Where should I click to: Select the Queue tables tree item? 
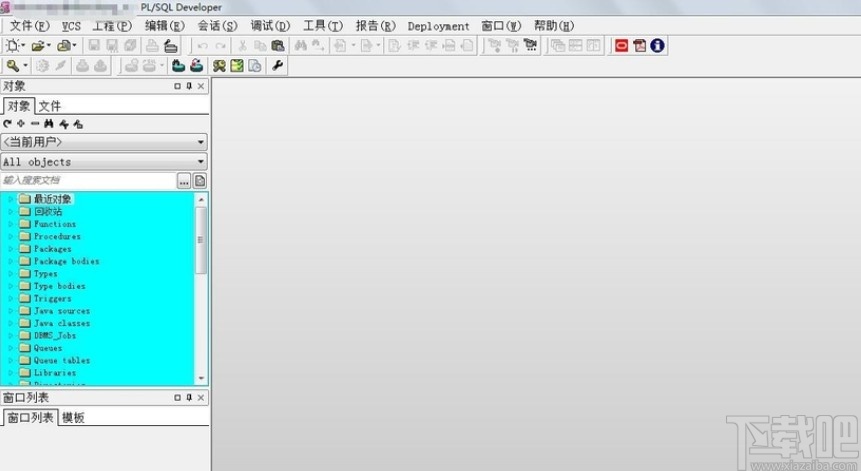coord(62,360)
